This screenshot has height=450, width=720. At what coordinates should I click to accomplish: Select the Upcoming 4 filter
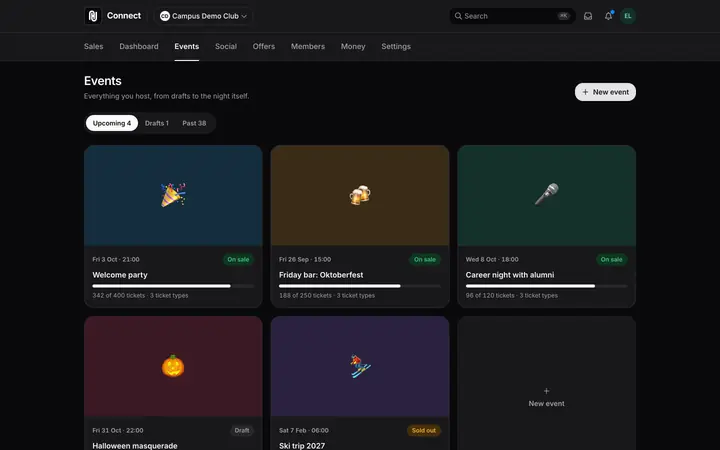click(x=112, y=123)
